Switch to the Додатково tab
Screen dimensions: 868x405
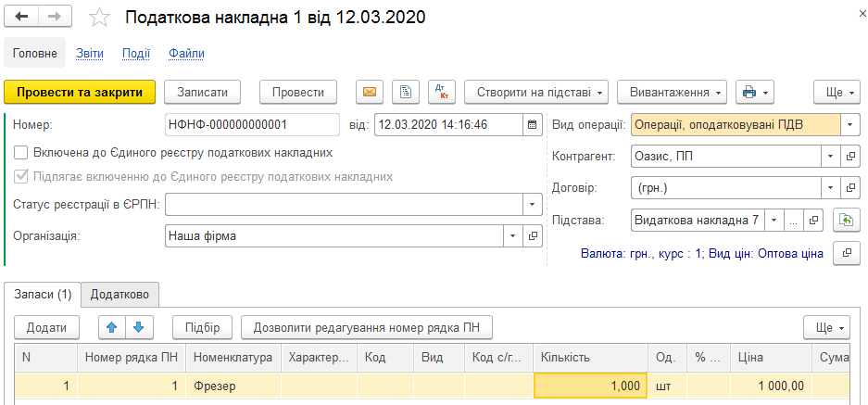(x=120, y=294)
